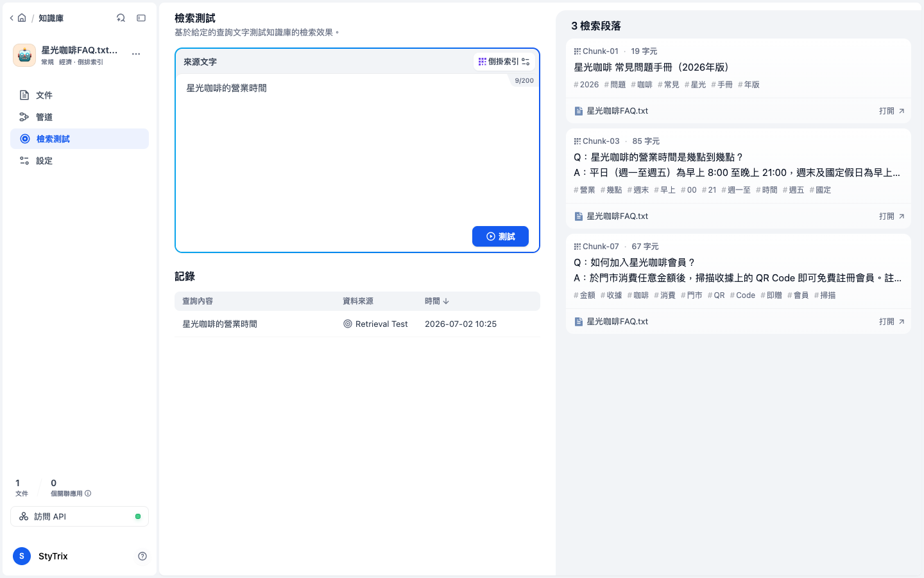Select the 檢索測試 menu item

tap(80, 139)
